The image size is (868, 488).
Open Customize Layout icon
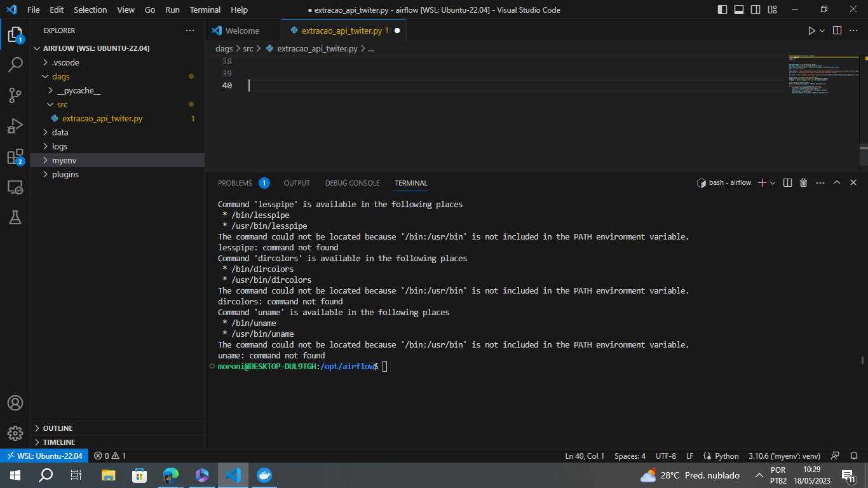coord(772,10)
